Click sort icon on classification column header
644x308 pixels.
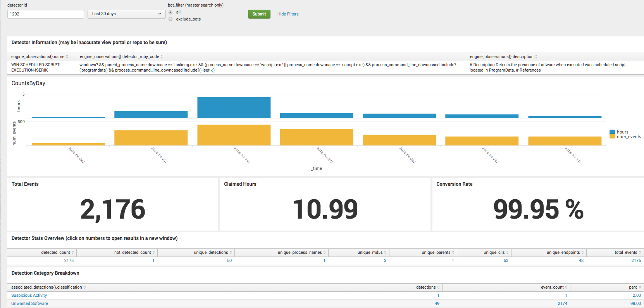(x=84, y=287)
